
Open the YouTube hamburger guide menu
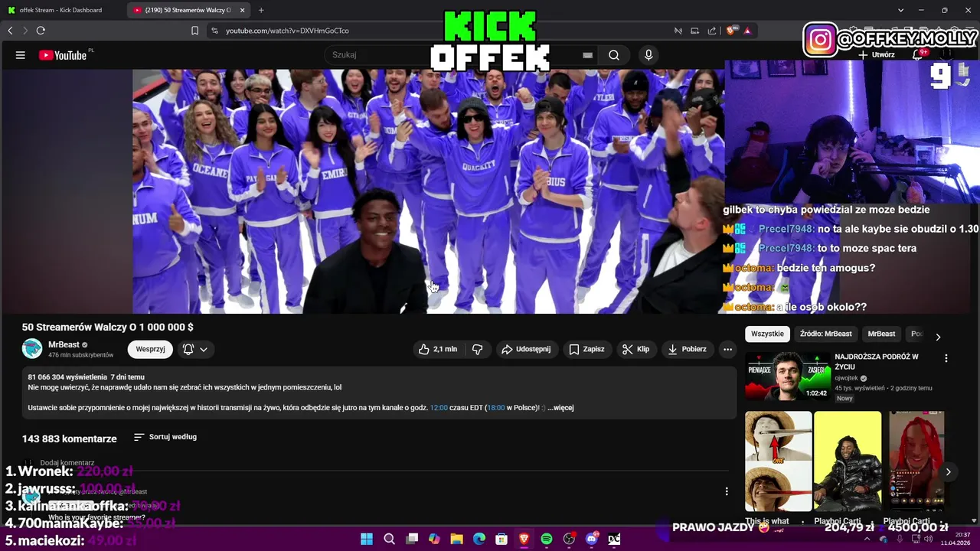point(21,55)
